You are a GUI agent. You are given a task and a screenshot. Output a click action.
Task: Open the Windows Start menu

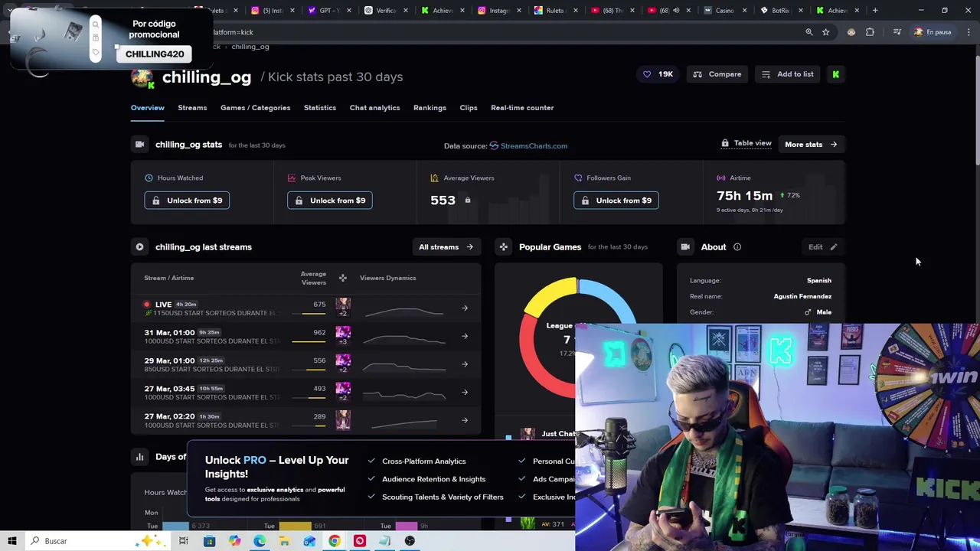click(12, 541)
